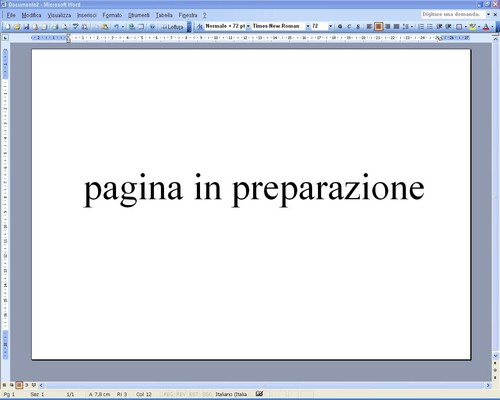
Task: Click the 'pagina in preparazione' text
Action: (x=254, y=189)
